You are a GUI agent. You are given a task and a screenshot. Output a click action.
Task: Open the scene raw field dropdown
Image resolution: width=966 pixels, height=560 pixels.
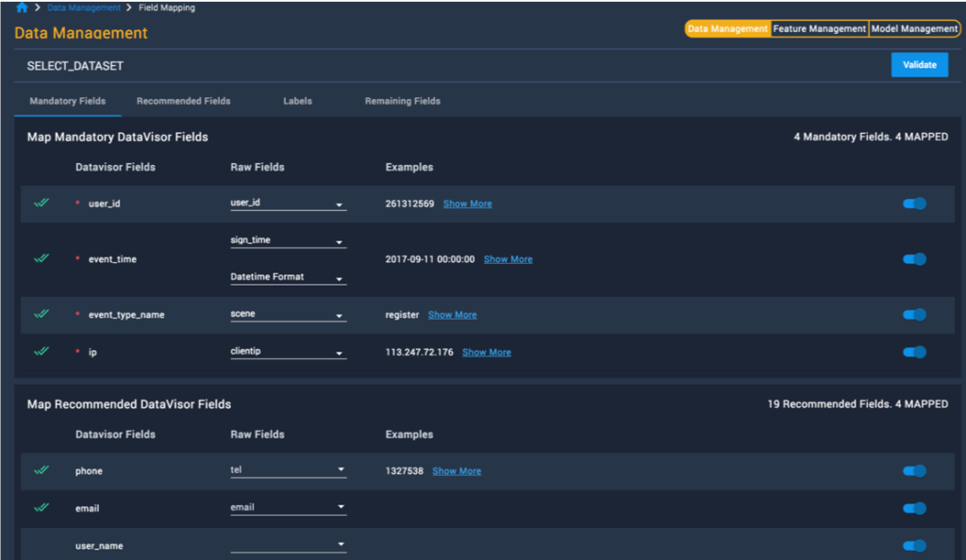(289, 315)
